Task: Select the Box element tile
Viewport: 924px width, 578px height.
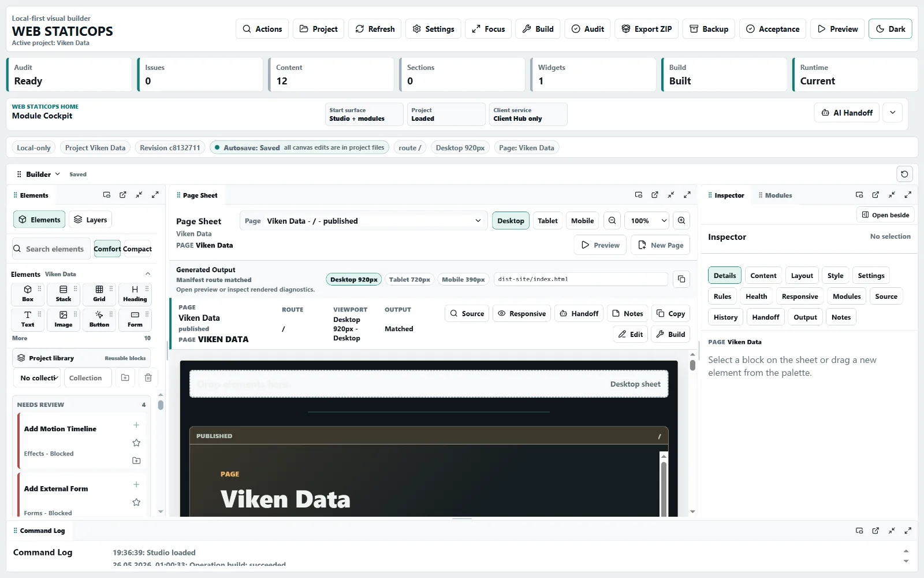Action: point(28,294)
